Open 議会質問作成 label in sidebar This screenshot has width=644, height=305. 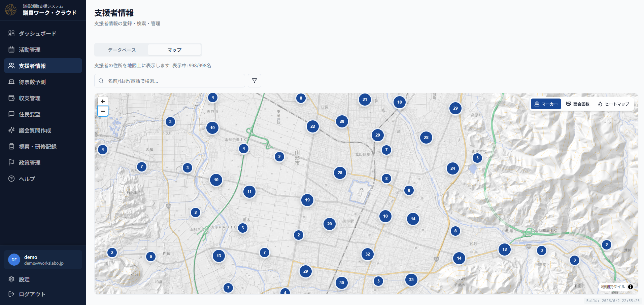pos(35,130)
